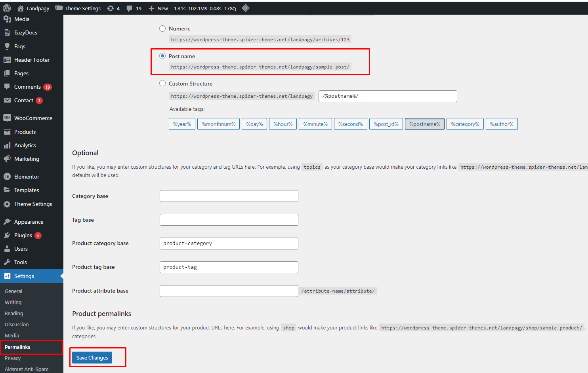Screen dimensions: 588x373
Task: Click the Elementor logo icon
Action: pos(7,177)
